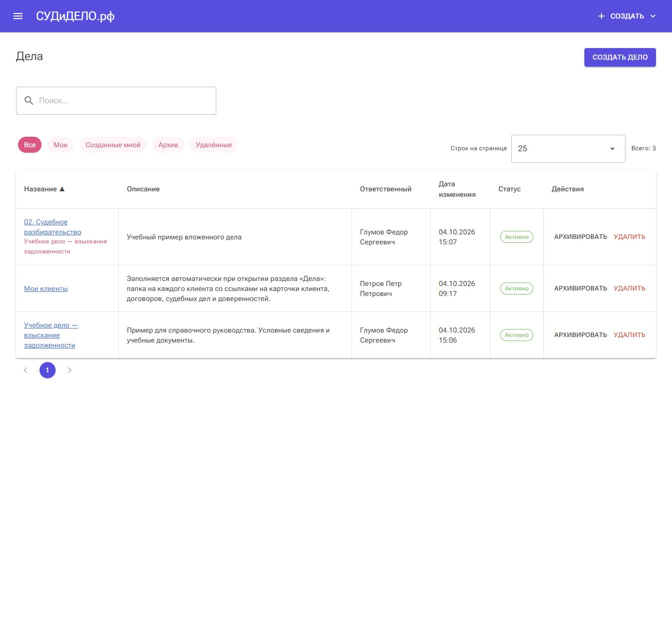Click the Ответственный column header

click(386, 189)
